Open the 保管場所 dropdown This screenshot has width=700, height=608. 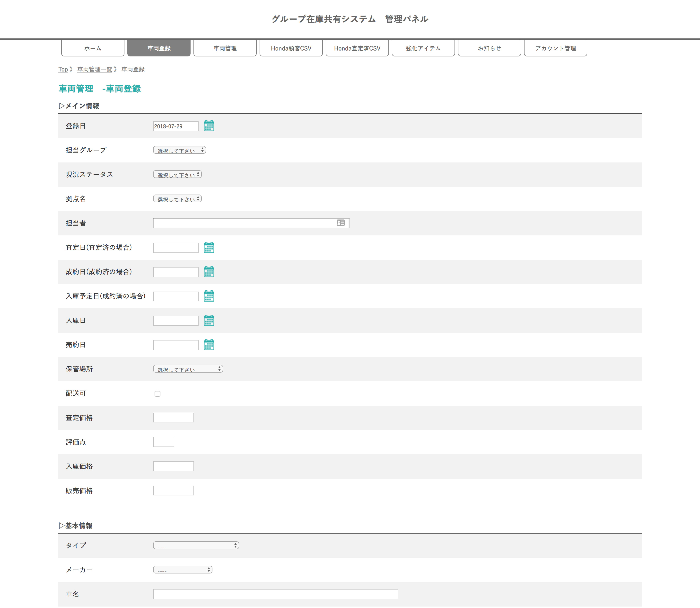pos(188,369)
